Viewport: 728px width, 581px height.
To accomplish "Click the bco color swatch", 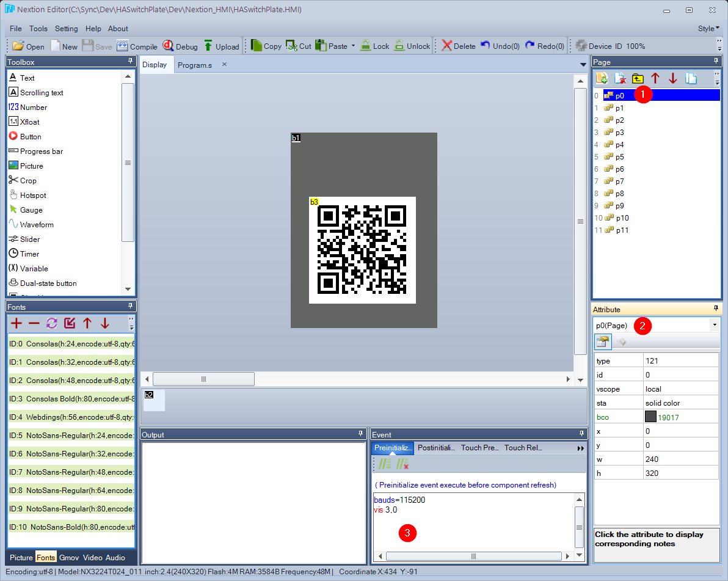I will (650, 417).
